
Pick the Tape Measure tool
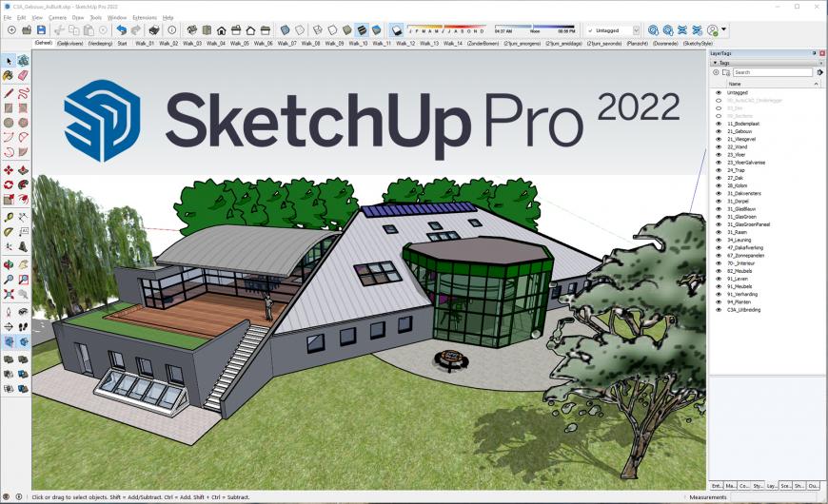point(9,217)
